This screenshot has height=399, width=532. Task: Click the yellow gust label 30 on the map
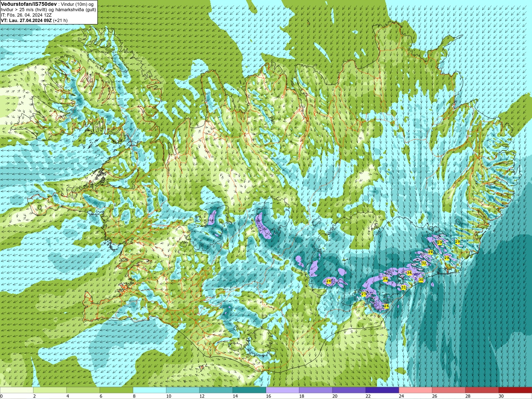pyautogui.click(x=421, y=280)
